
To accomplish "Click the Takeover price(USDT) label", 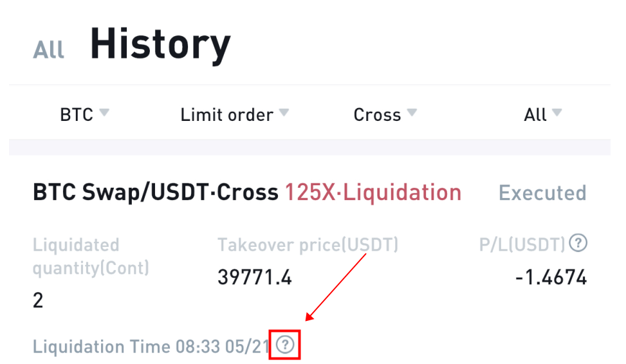I will click(x=308, y=244).
